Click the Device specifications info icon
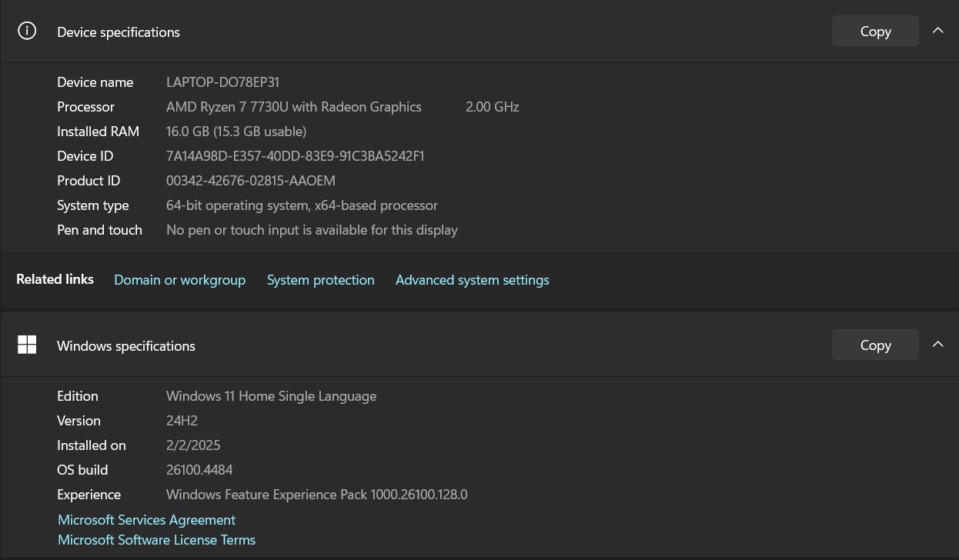959x560 pixels. 27,32
